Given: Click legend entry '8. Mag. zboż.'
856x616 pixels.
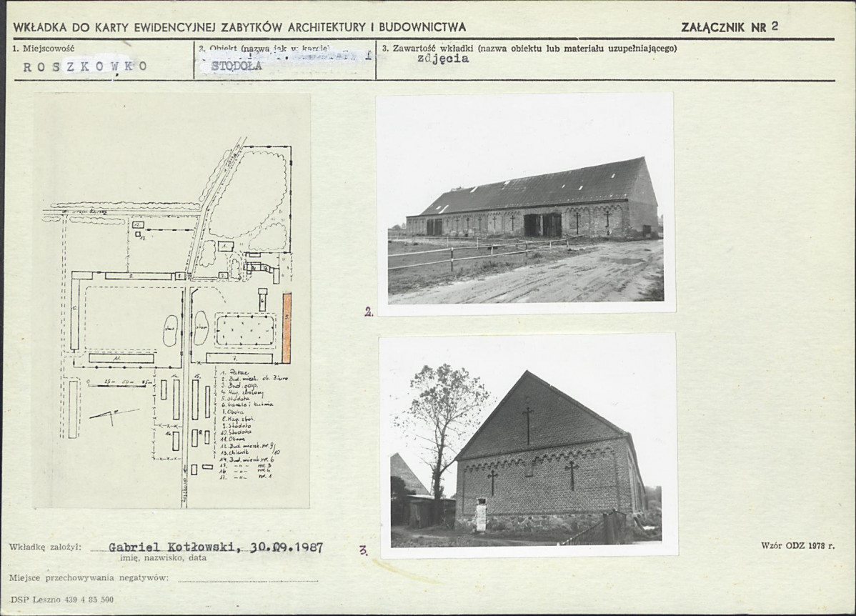Looking at the screenshot, I should coord(238,419).
